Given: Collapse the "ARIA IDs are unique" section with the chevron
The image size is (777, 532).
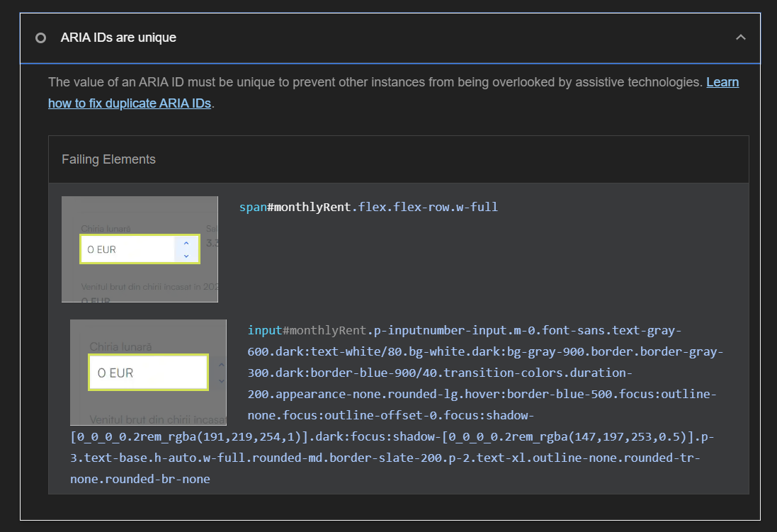Looking at the screenshot, I should [741, 38].
